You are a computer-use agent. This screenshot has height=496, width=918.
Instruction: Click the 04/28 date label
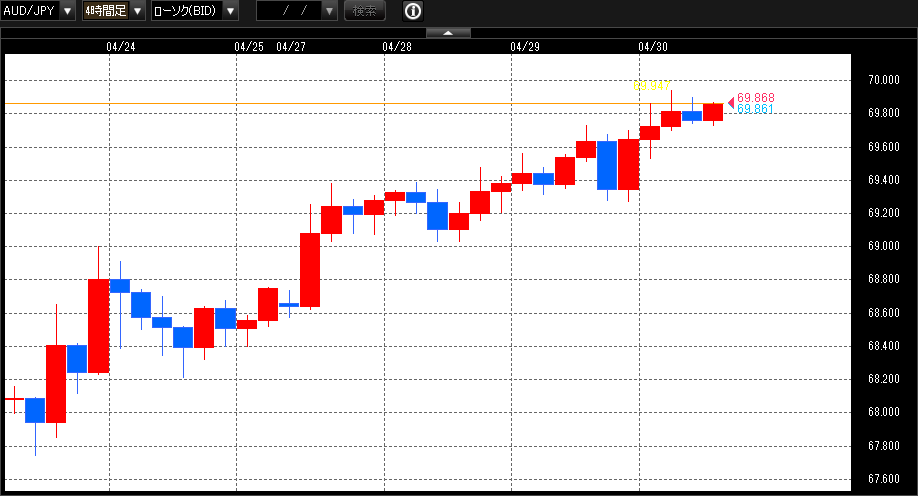397,46
